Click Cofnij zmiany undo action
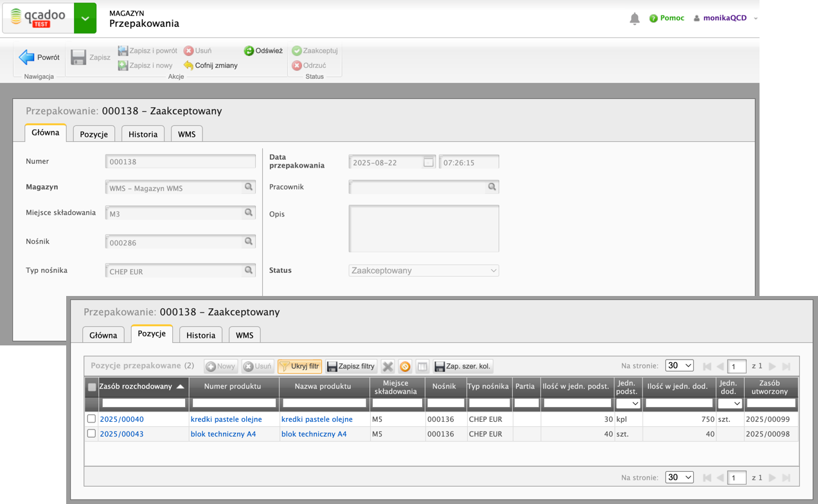818x504 pixels. click(210, 65)
